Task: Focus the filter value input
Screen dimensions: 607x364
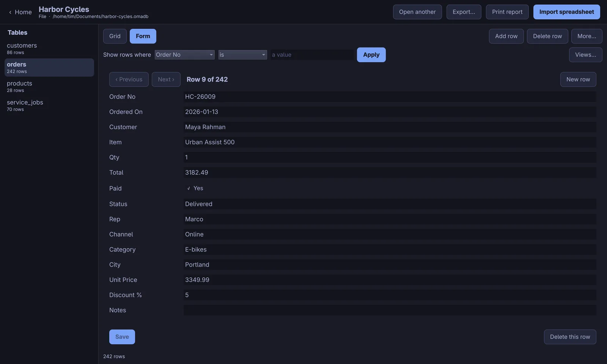Action: 312,55
